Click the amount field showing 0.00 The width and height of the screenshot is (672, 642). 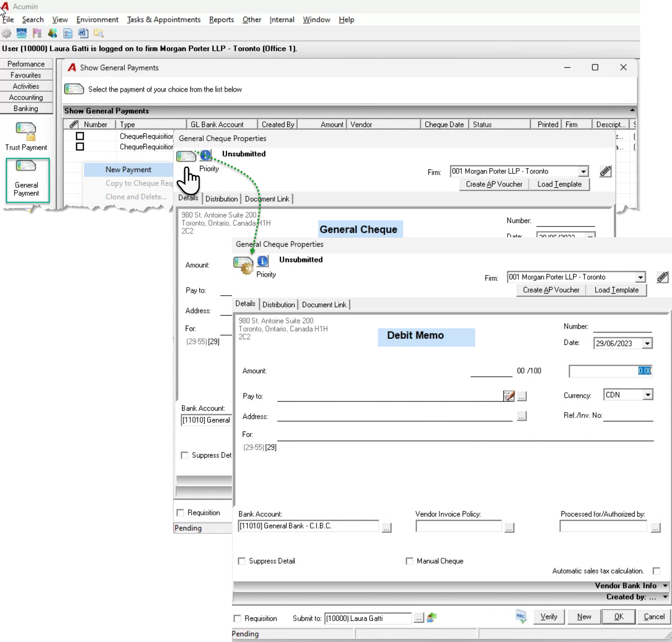(x=611, y=371)
